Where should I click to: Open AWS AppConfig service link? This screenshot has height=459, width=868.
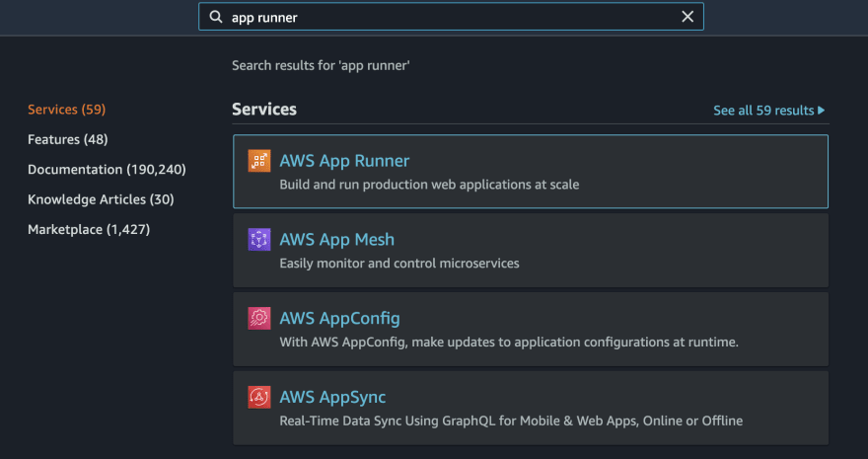340,319
